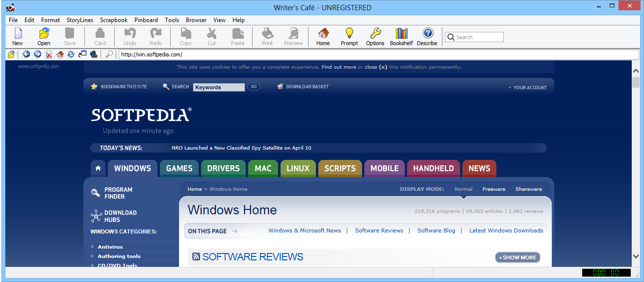The height and width of the screenshot is (282, 644).
Task: Open the Pinboard menu
Action: pos(146,20)
